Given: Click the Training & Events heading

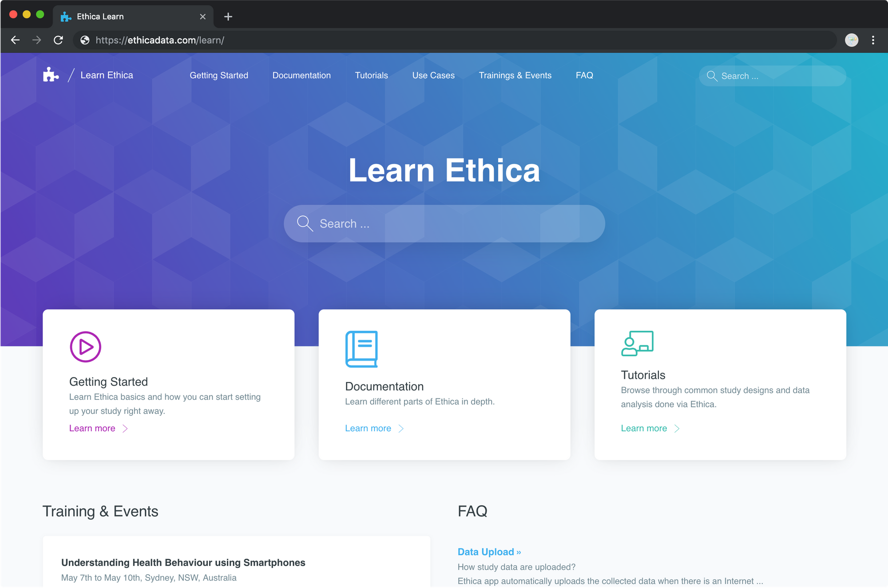Looking at the screenshot, I should (100, 511).
